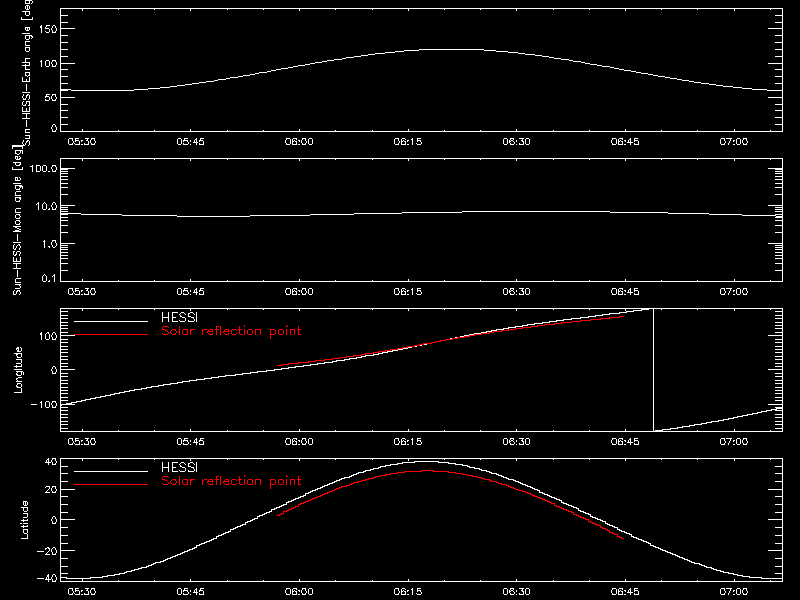This screenshot has height=600, width=800.
Task: Click the 0.1 tick on Moon angle axis
Action: click(x=49, y=279)
